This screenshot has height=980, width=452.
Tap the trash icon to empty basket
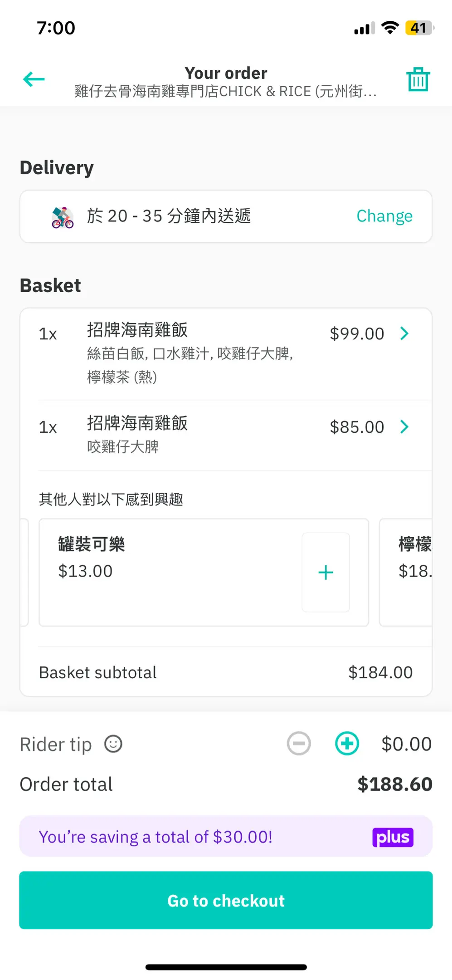[x=418, y=80]
